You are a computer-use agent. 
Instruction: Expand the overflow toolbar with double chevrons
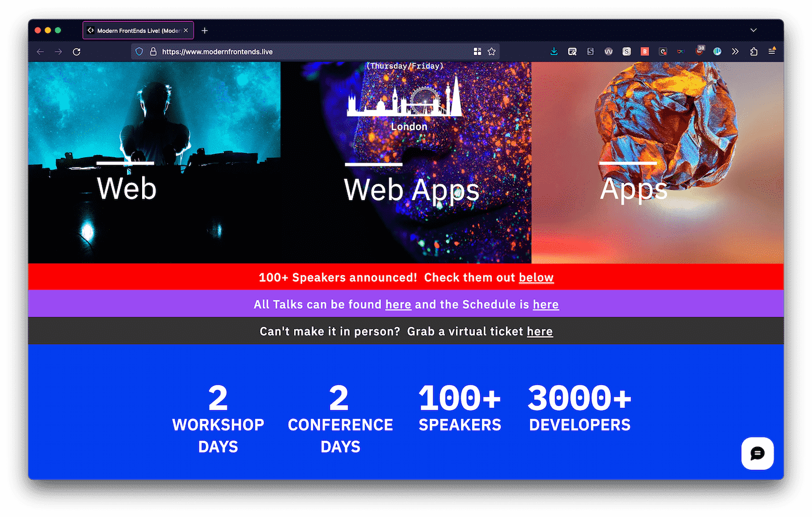click(735, 51)
